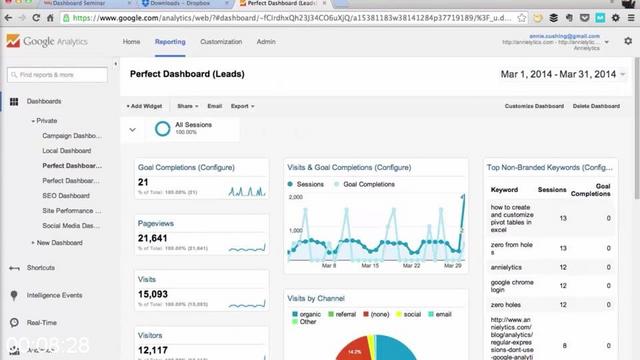This screenshot has width=640, height=360.
Task: Open the Export dropdown
Action: tap(242, 106)
